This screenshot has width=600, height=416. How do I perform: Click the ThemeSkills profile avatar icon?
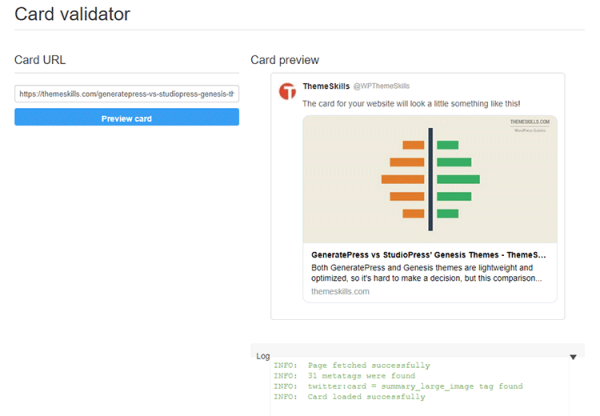(x=287, y=91)
